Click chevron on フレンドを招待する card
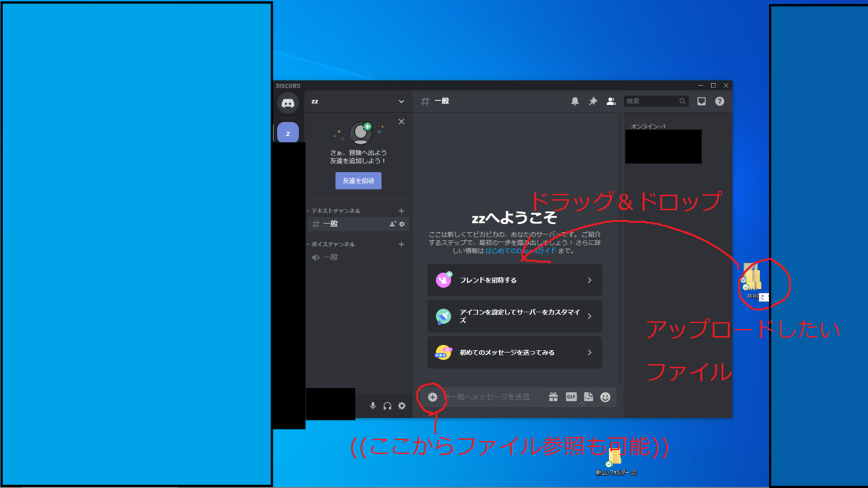 point(590,281)
